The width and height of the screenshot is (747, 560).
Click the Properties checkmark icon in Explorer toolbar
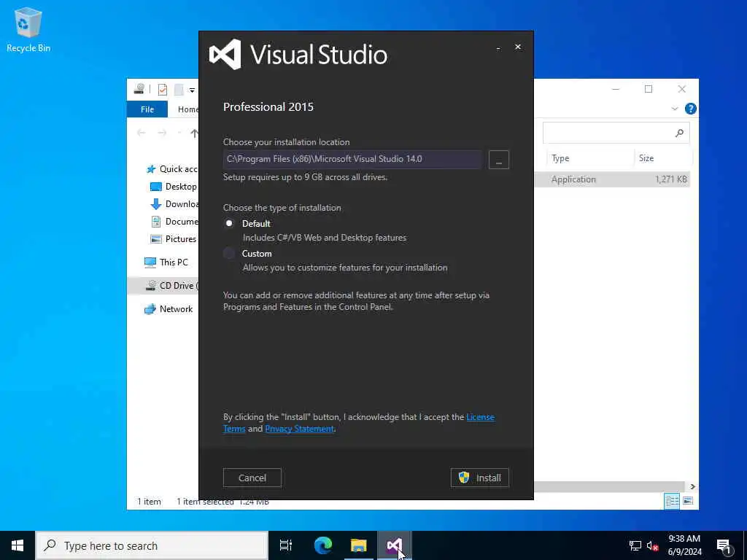click(163, 90)
